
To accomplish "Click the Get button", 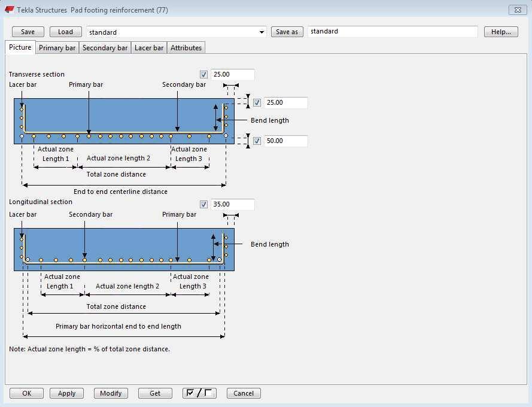I will pyautogui.click(x=155, y=393).
